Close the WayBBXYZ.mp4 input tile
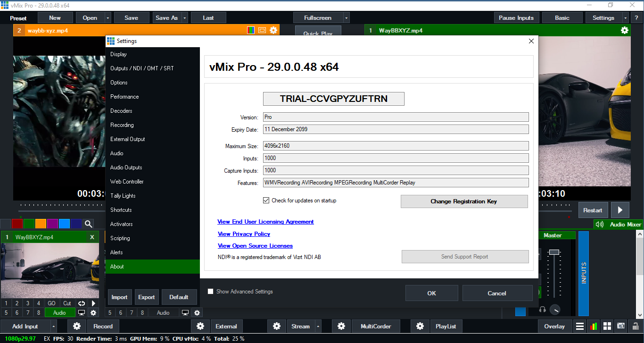The image size is (644, 343). coord(92,237)
